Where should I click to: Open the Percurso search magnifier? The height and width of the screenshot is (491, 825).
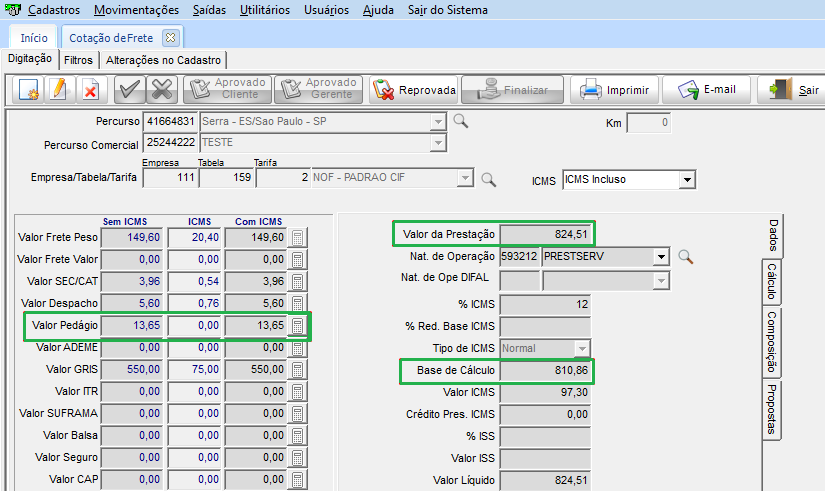(461, 121)
